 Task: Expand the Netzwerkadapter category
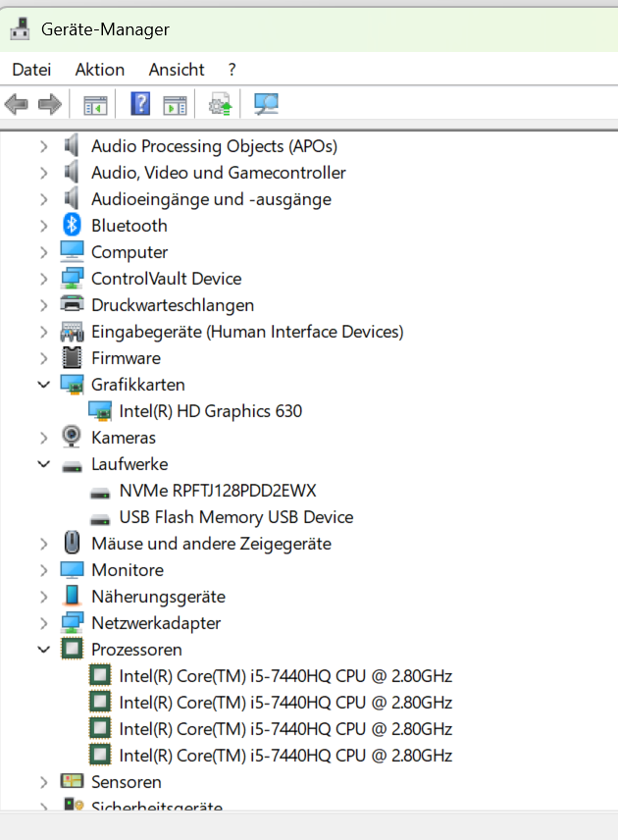[44, 622]
